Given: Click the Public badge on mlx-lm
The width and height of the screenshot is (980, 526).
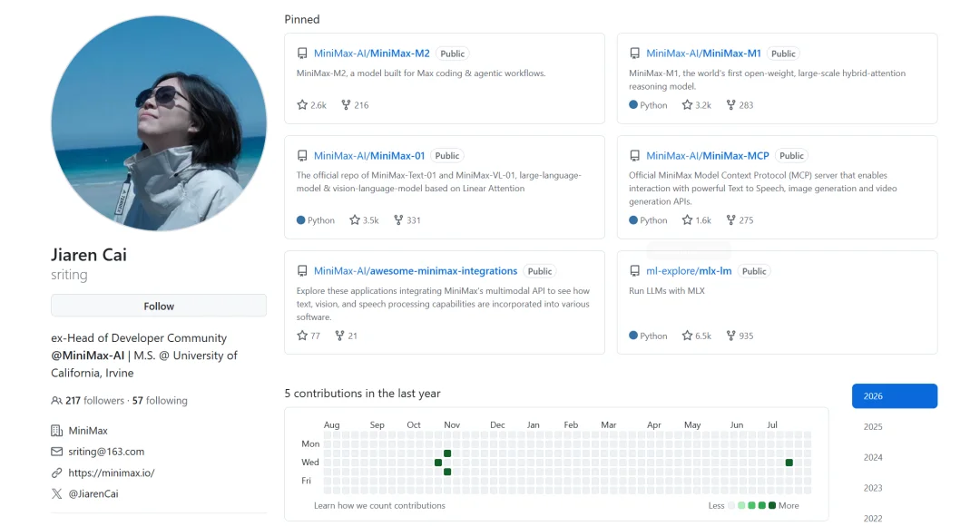Looking at the screenshot, I should pos(754,271).
